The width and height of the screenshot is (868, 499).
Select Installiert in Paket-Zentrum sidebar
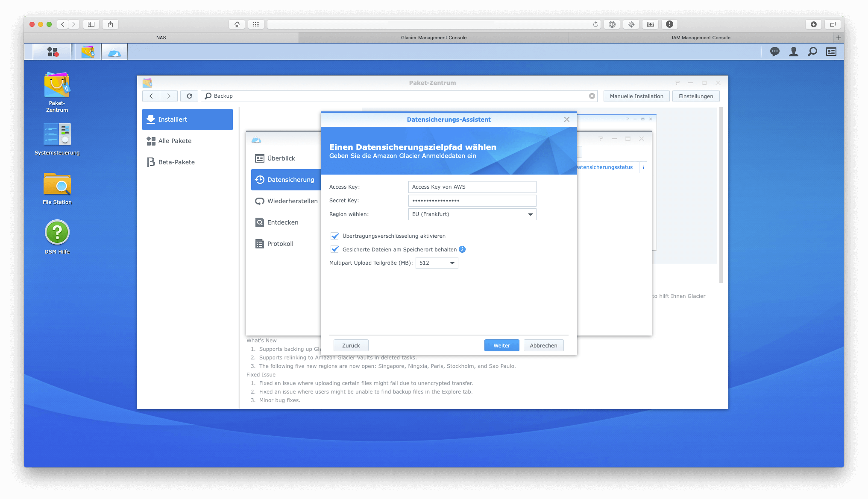188,120
